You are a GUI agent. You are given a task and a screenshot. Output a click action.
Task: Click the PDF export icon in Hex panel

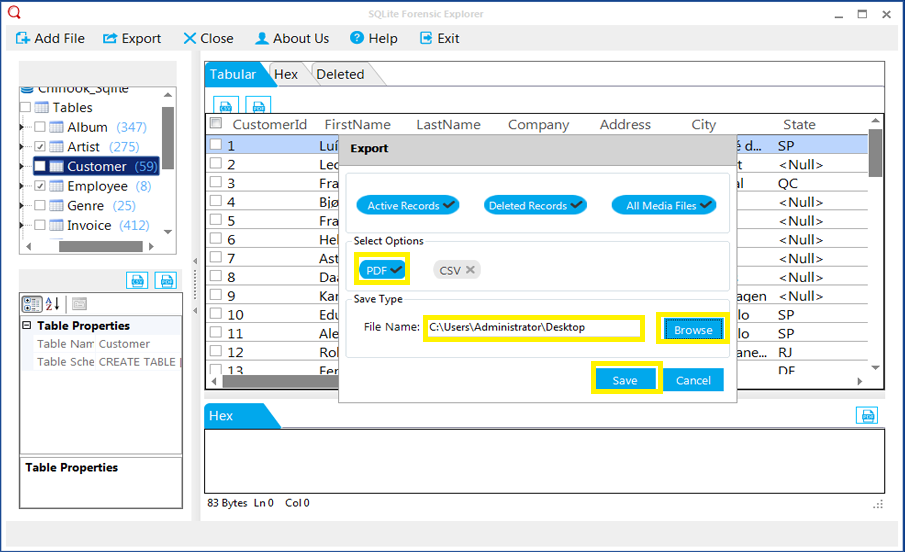[866, 416]
